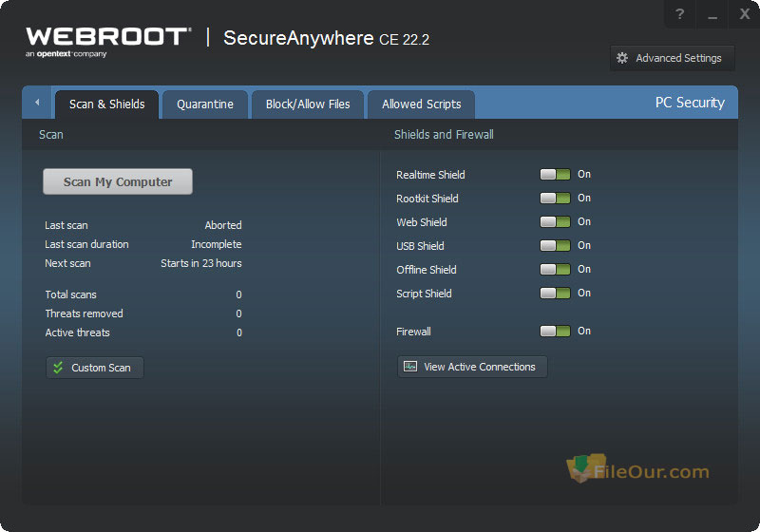The height and width of the screenshot is (532, 760).
Task: Switch to the Block/Allow Files tab
Action: tap(308, 104)
